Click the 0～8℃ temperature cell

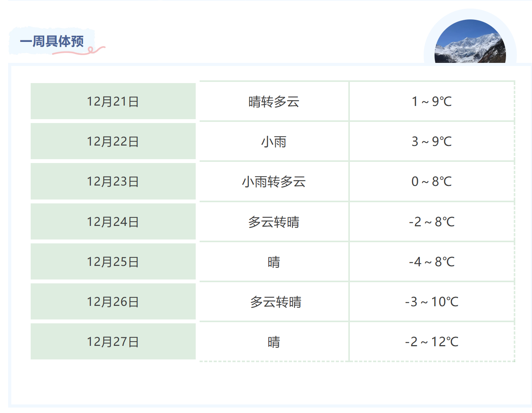click(x=431, y=182)
